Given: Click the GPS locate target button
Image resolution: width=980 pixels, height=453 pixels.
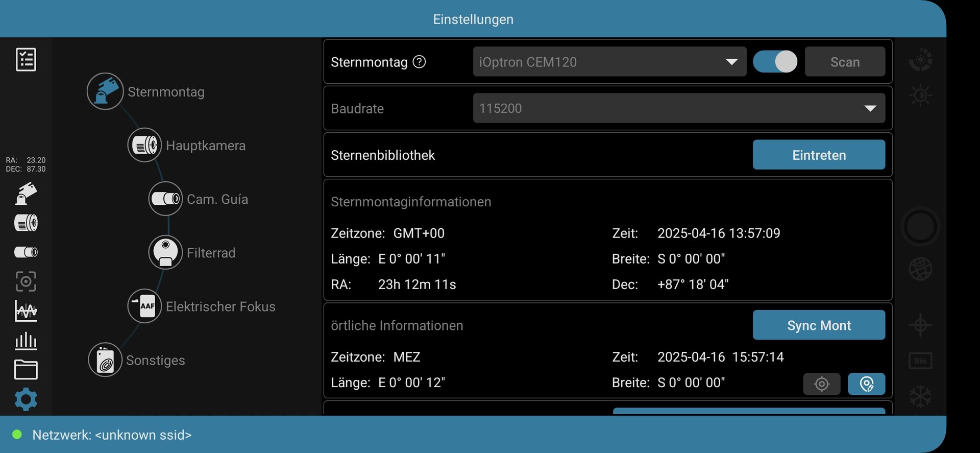Looking at the screenshot, I should tap(822, 384).
